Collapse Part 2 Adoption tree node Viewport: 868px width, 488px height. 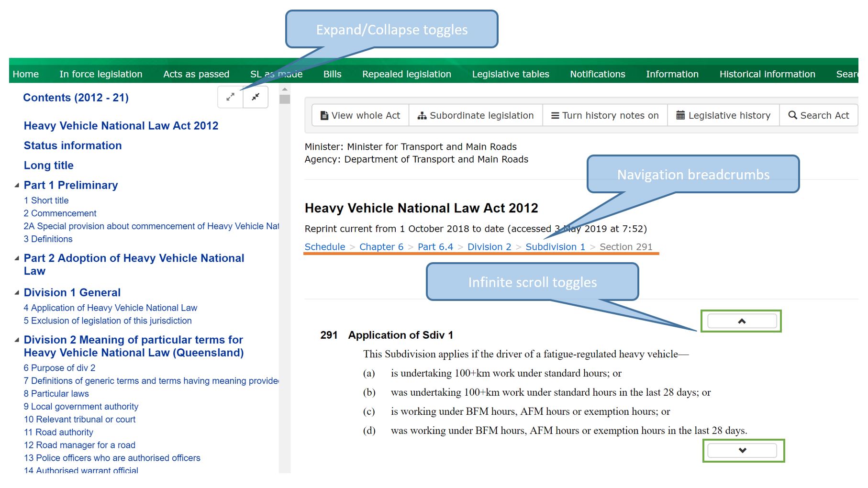(17, 258)
